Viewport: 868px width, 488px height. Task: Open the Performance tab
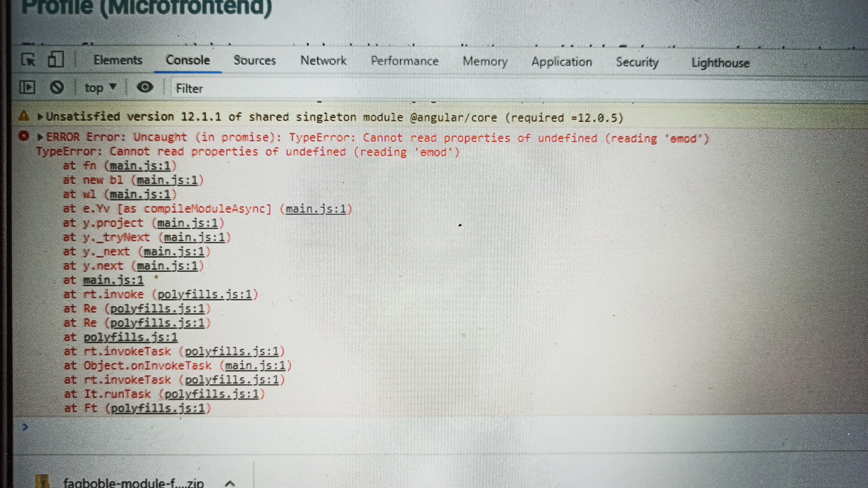[405, 61]
